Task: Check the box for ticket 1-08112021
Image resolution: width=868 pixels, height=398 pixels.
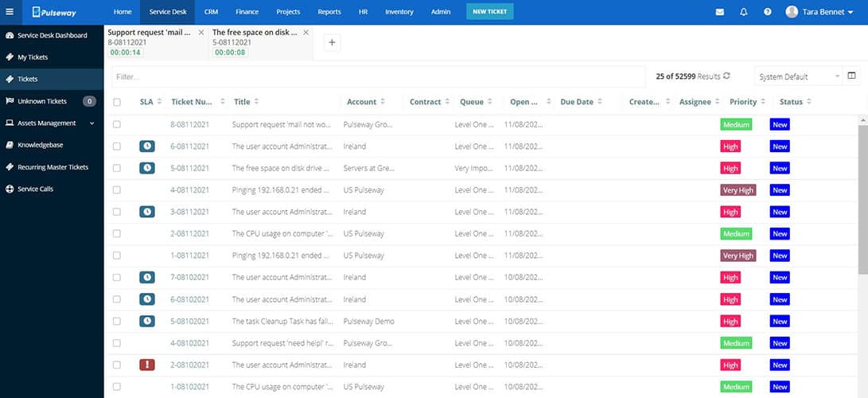Action: pyautogui.click(x=117, y=256)
